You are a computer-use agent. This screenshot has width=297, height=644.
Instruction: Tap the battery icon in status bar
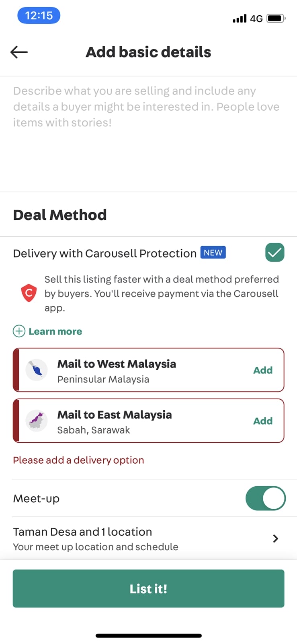[x=276, y=19]
